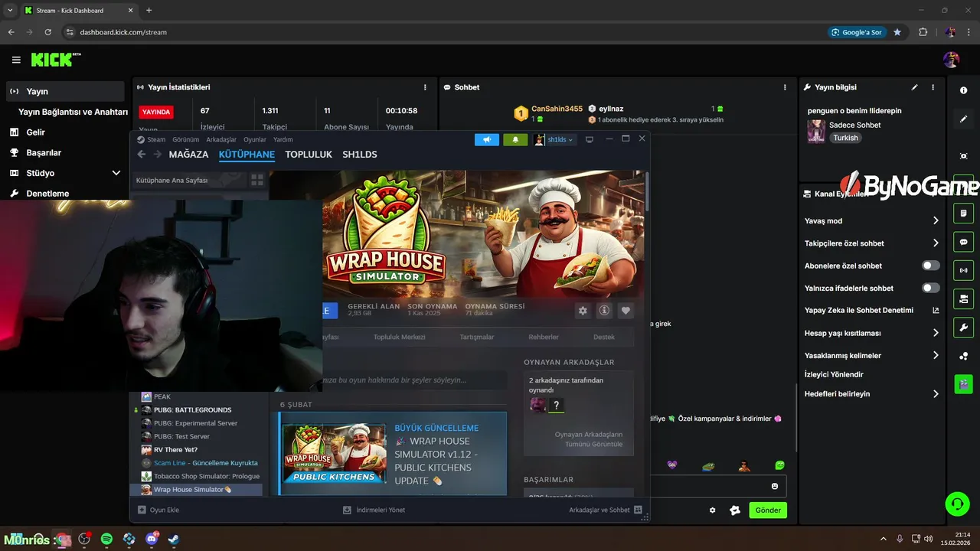Open chat bubble icon in right rail
The width and height of the screenshot is (980, 551).
(963, 242)
